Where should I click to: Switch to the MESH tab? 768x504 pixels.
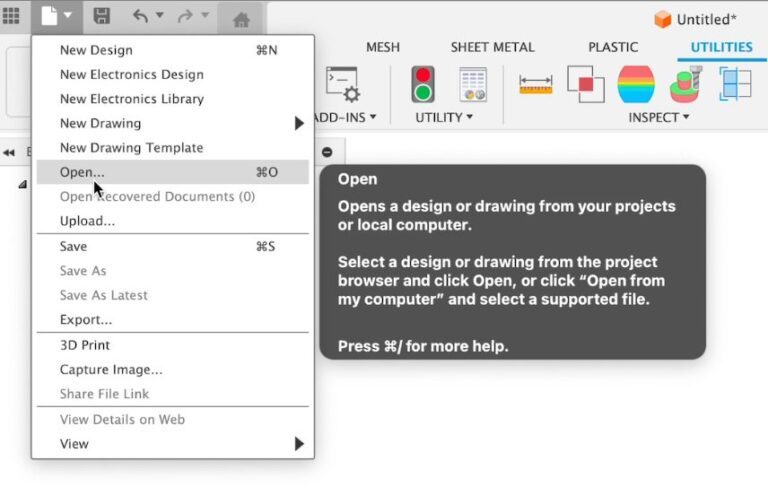[383, 47]
